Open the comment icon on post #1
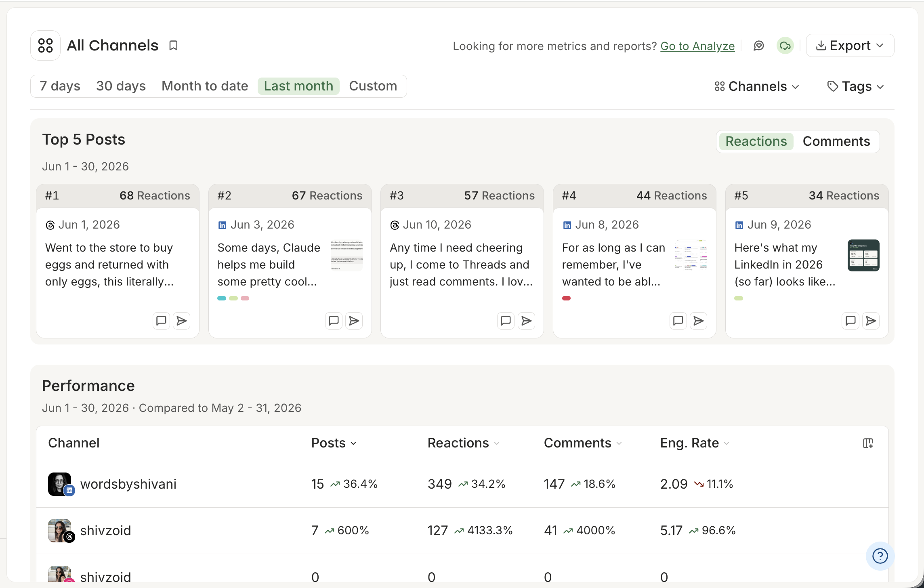The image size is (924, 588). pos(161,321)
